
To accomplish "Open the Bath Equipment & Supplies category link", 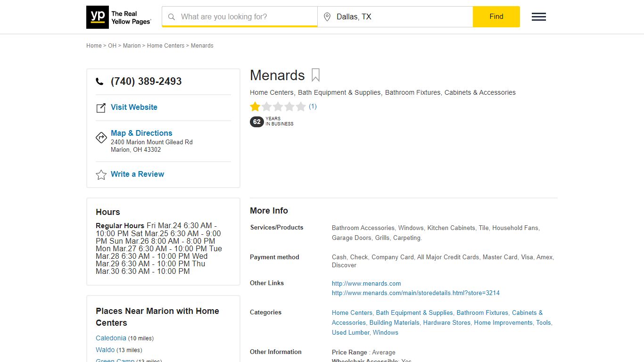I will click(414, 313).
